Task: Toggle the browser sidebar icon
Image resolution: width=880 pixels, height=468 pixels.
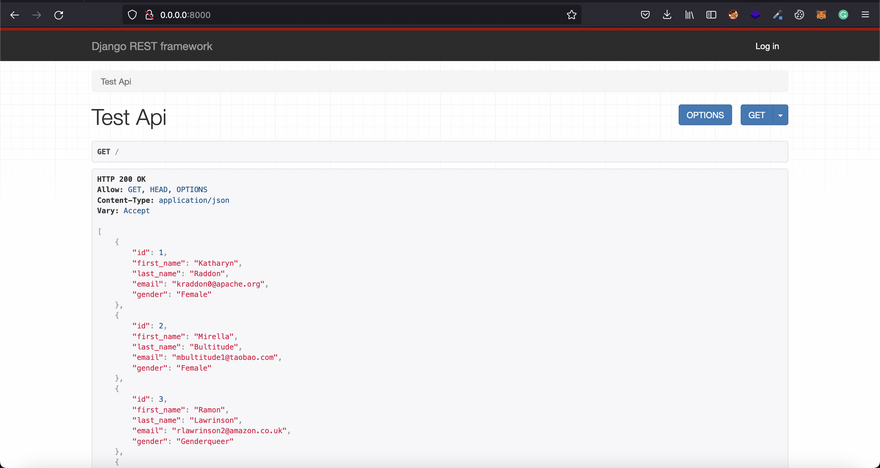Action: (712, 15)
